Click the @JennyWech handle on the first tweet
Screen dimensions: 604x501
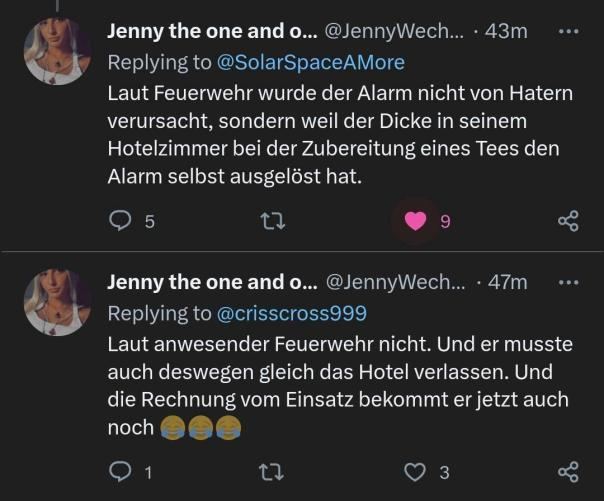[395, 31]
